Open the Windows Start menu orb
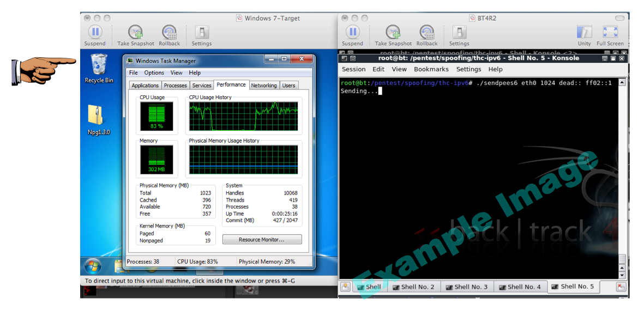This screenshot has width=644, height=310. click(92, 267)
